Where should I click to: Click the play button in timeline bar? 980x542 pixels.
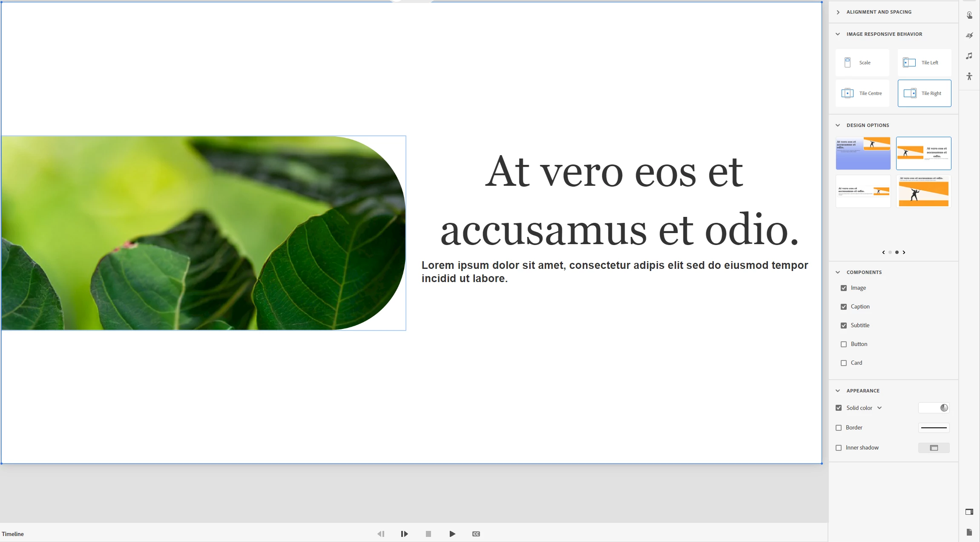[452, 534]
